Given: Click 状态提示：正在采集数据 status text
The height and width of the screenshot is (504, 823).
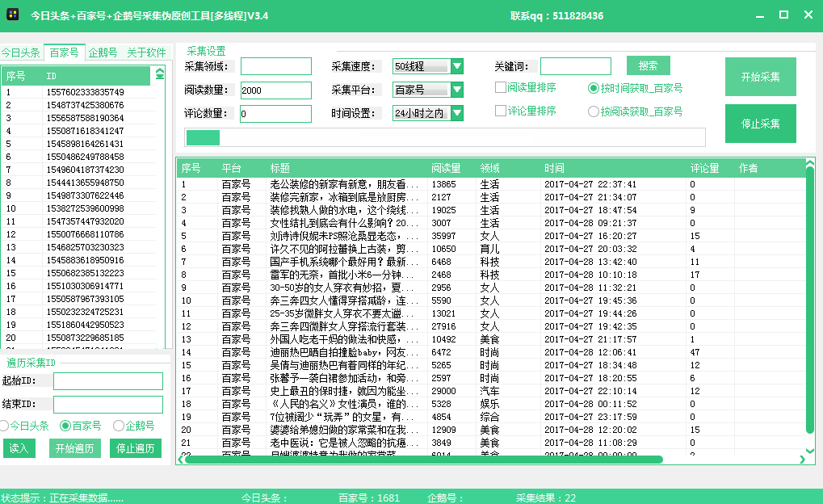Looking at the screenshot, I should coord(62,498).
